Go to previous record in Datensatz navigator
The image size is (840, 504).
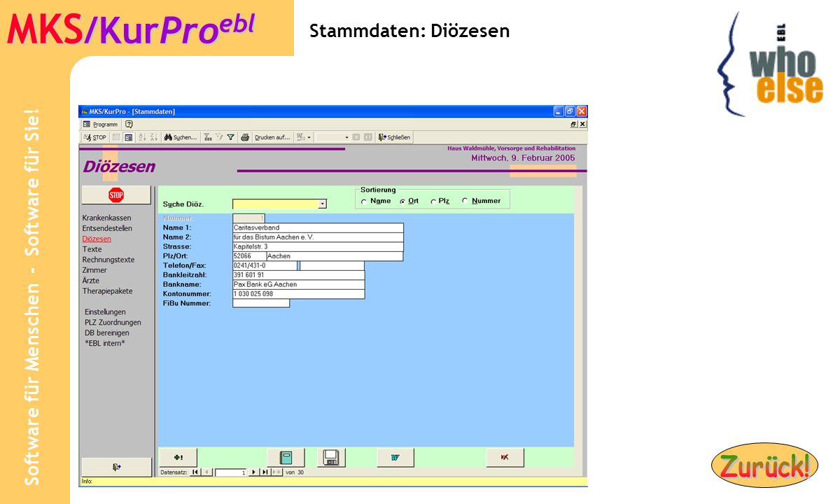click(207, 472)
